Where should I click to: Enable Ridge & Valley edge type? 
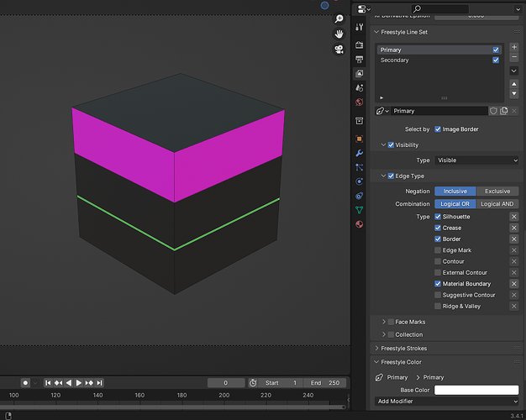438,307
